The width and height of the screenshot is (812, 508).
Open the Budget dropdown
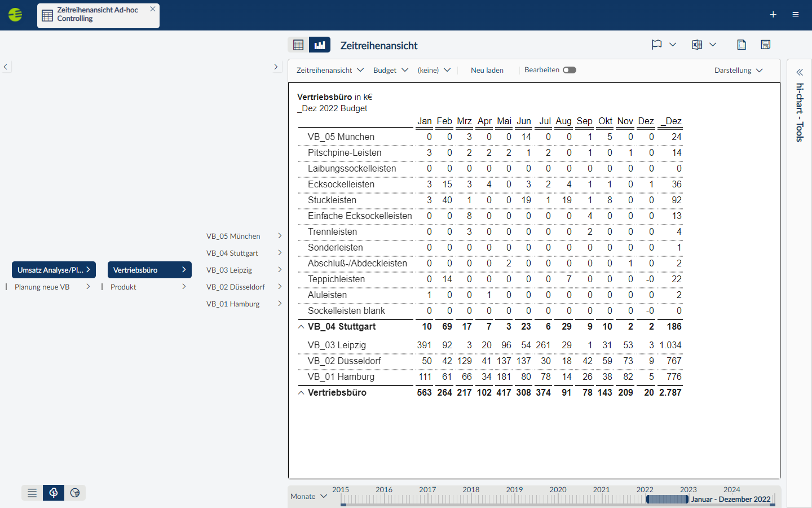point(391,70)
